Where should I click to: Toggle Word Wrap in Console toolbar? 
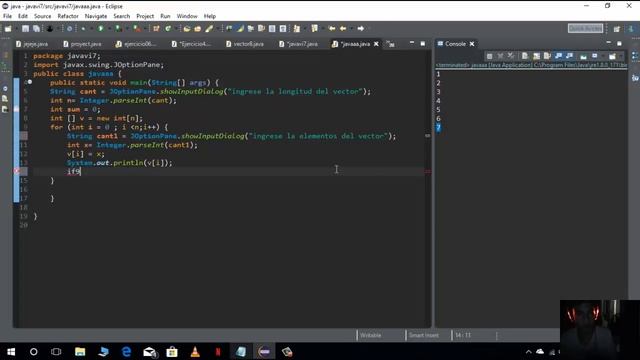(x=547, y=56)
